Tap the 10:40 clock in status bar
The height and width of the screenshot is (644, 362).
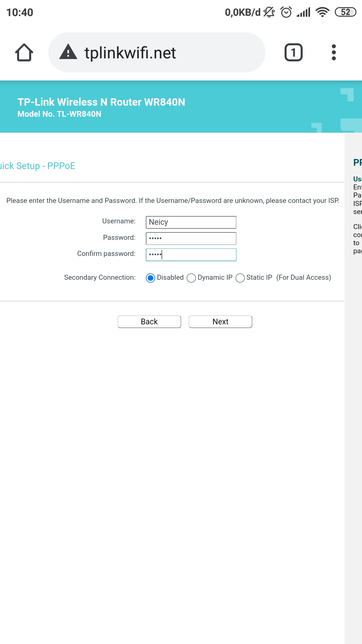pyautogui.click(x=20, y=12)
